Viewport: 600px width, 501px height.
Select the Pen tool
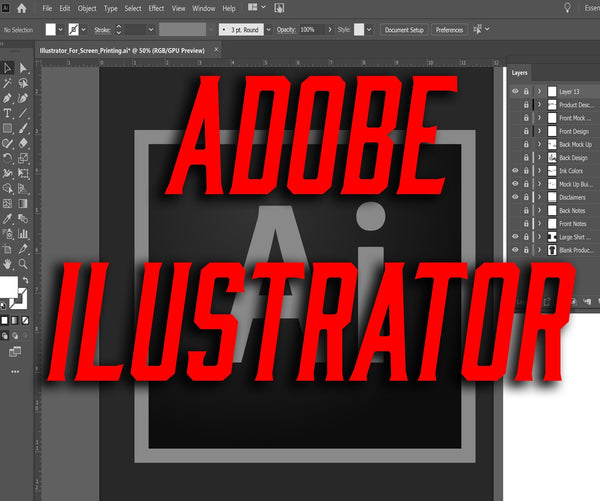click(x=7, y=98)
